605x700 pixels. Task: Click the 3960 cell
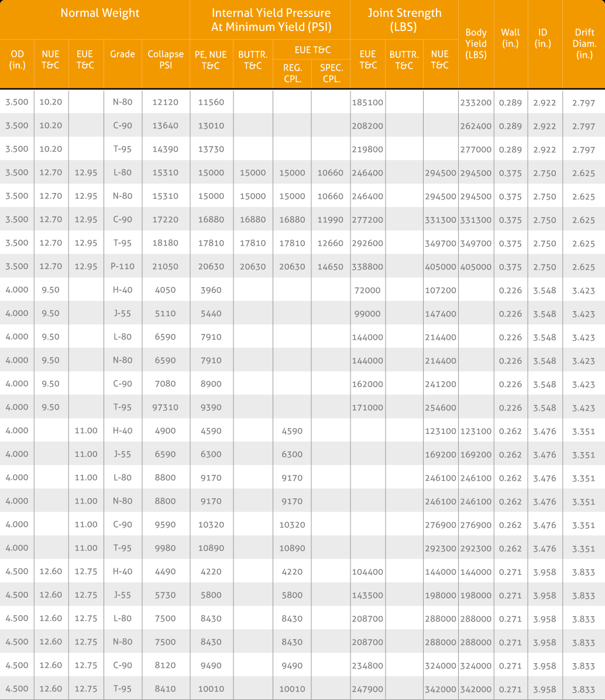[x=211, y=290]
